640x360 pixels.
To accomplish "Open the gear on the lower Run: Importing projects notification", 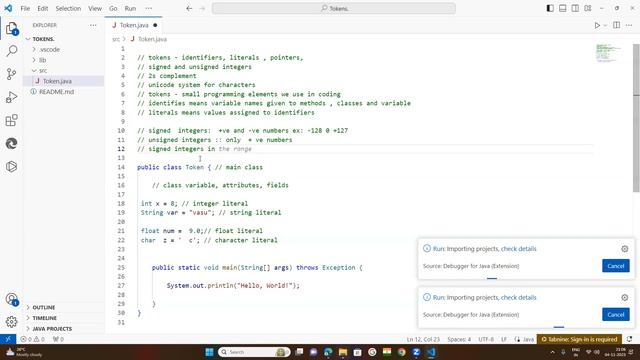I will tap(624, 298).
